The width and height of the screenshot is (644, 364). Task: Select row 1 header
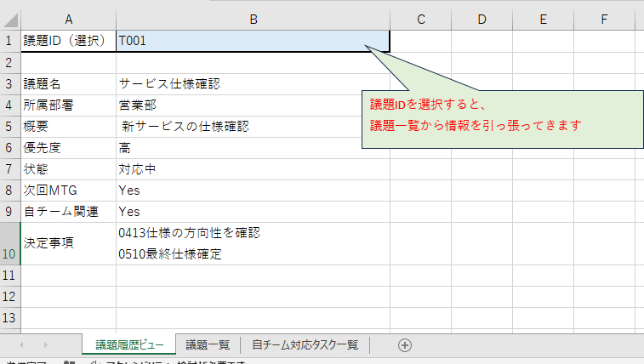click(10, 41)
